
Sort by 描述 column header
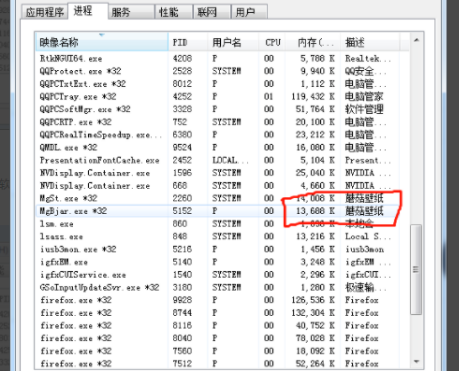click(370, 42)
